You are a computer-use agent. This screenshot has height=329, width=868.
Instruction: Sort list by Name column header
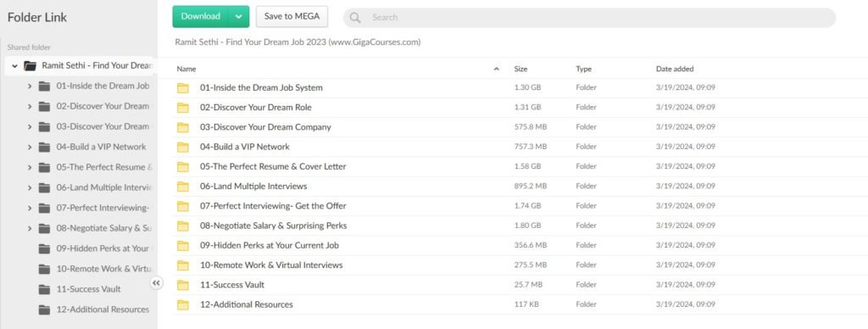pyautogui.click(x=186, y=70)
